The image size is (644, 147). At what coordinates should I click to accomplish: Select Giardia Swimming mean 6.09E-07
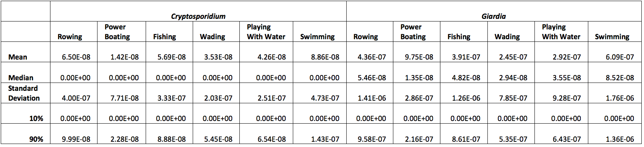tap(620, 57)
